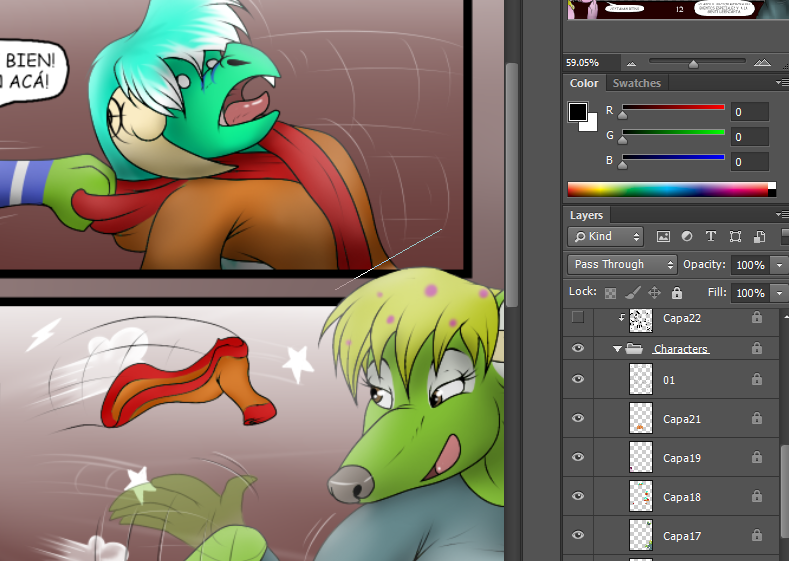Select the Capa22 layer thumbnail
This screenshot has height=561, width=789.
pos(641,319)
